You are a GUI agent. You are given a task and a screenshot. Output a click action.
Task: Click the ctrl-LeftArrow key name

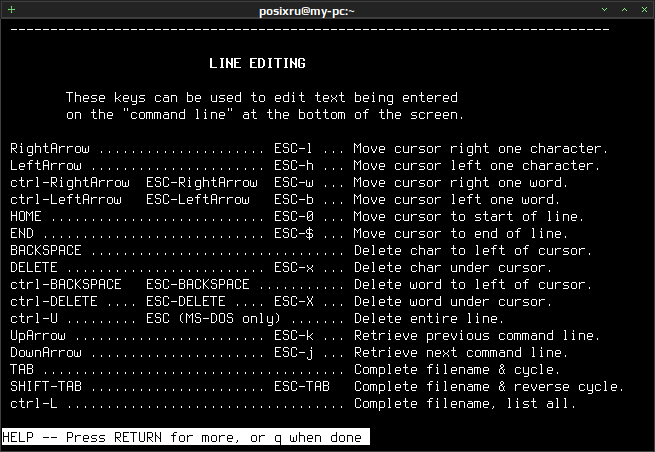pos(66,199)
